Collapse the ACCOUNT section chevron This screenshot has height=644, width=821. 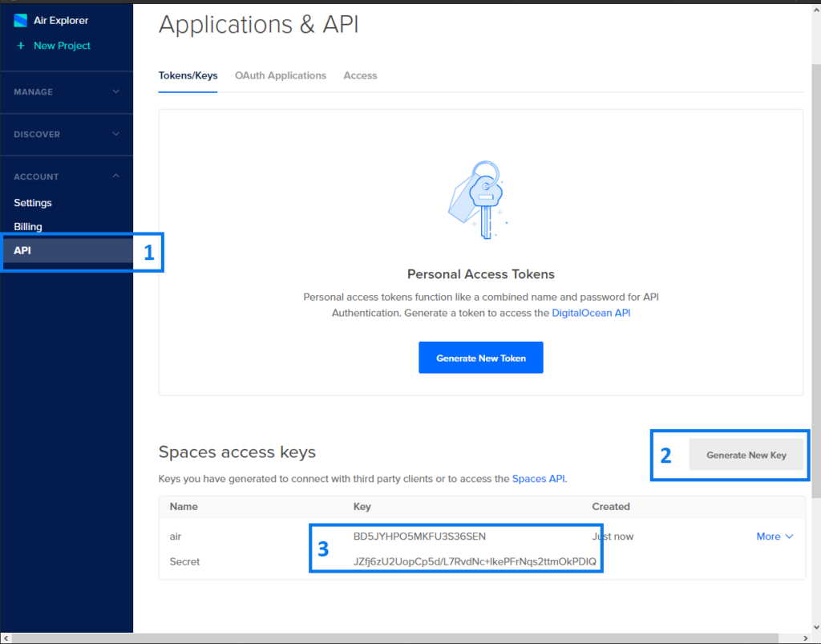pos(115,176)
